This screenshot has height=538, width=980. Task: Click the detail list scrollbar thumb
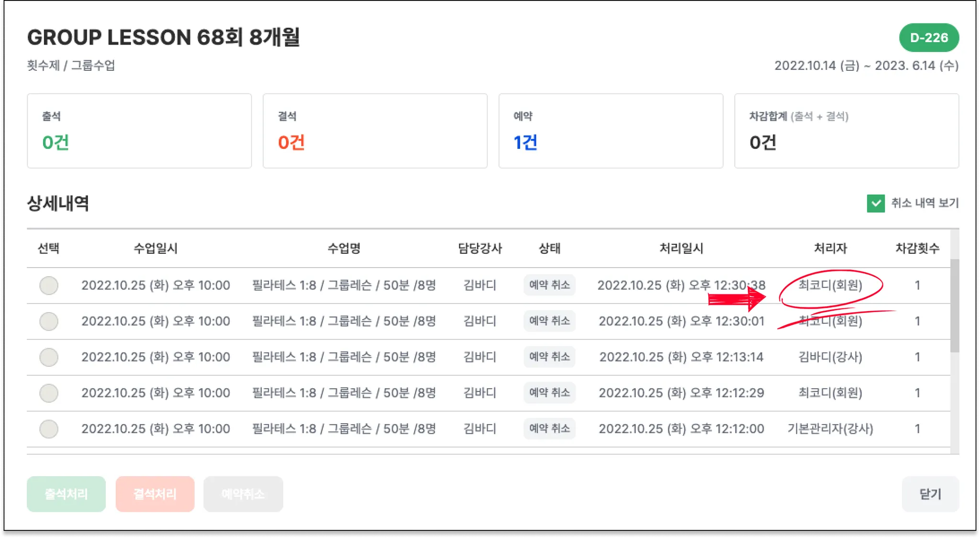pos(955,305)
